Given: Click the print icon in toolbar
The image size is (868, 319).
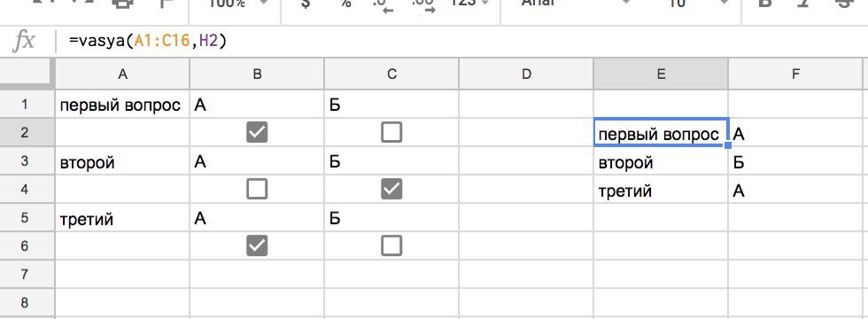Looking at the screenshot, I should 123,4.
